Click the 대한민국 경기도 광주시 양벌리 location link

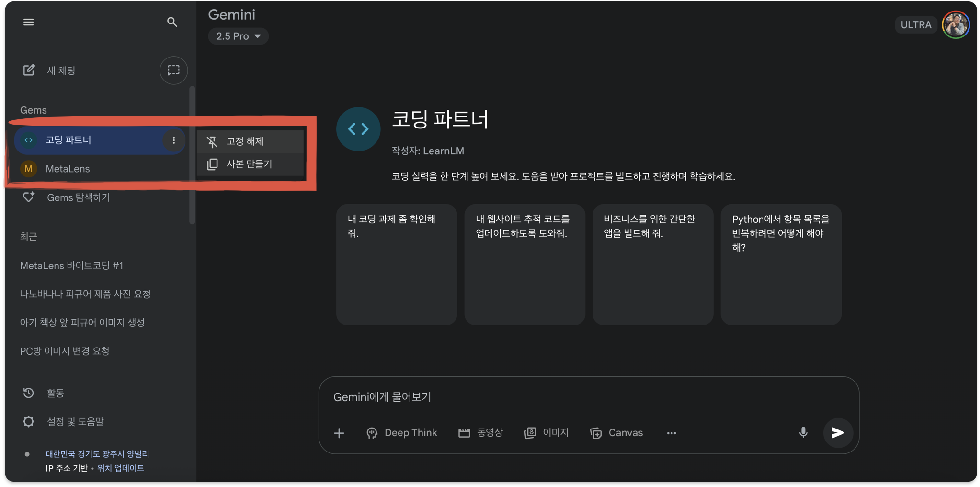pos(97,453)
